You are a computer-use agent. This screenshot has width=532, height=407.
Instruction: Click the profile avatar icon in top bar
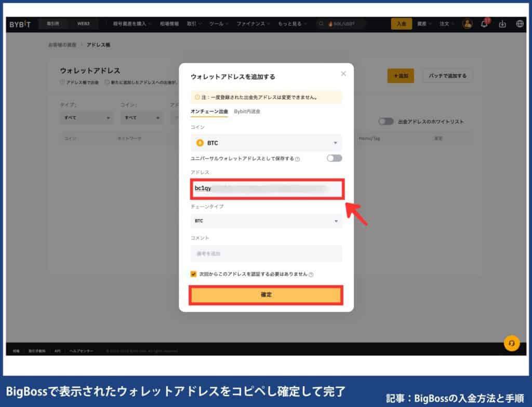tap(467, 24)
